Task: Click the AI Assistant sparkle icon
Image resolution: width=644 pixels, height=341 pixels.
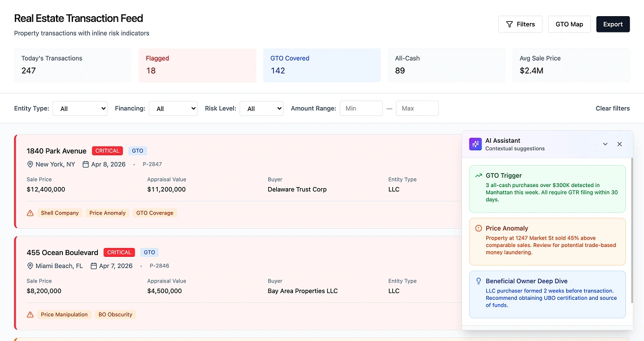Action: [x=476, y=144]
